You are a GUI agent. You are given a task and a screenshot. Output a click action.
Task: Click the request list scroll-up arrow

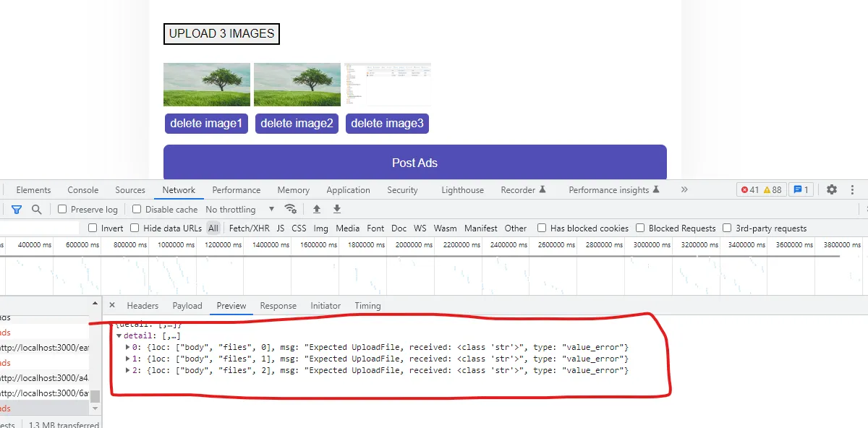pyautogui.click(x=95, y=304)
